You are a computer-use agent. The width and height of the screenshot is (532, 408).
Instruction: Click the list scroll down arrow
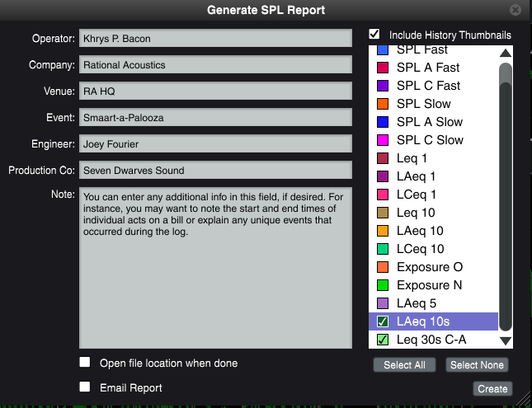pos(506,341)
